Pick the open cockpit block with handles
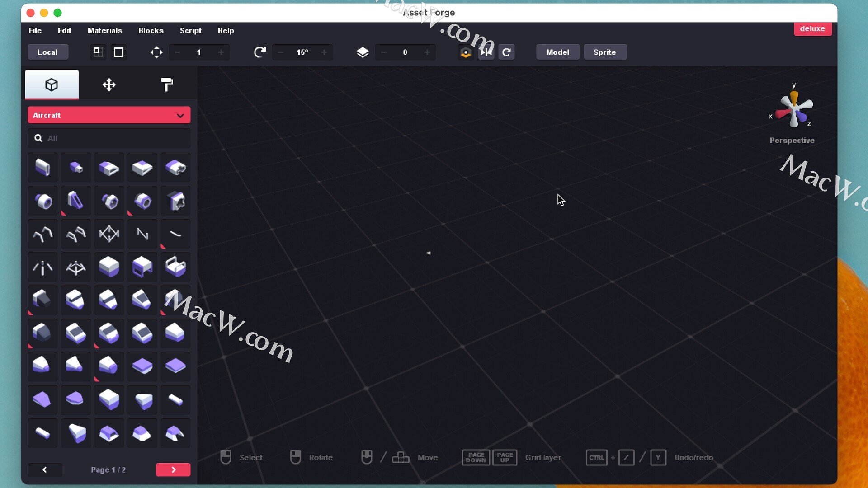The width and height of the screenshot is (868, 488). pyautogui.click(x=175, y=267)
